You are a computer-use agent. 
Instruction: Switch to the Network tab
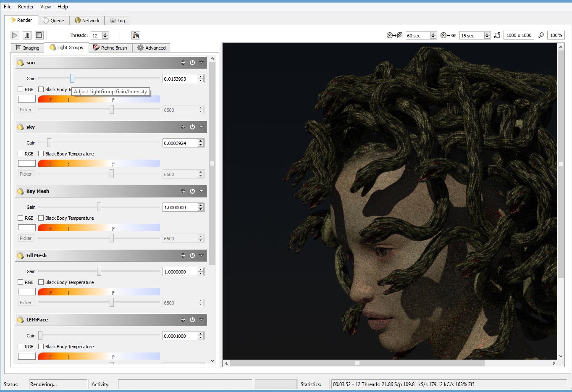87,21
